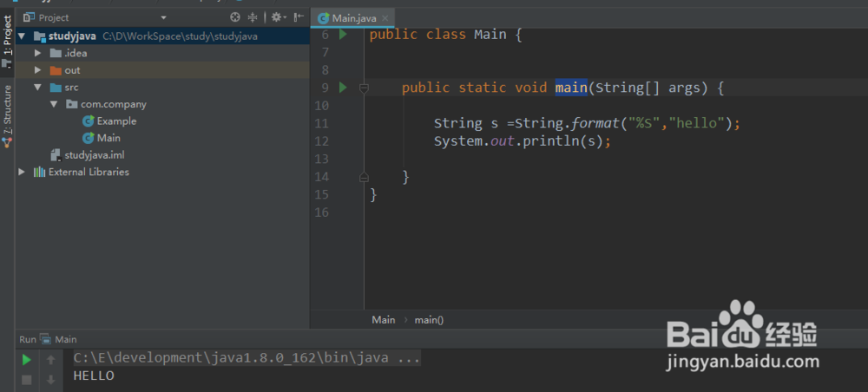
Task: Click the External Libraries icon
Action: click(39, 172)
